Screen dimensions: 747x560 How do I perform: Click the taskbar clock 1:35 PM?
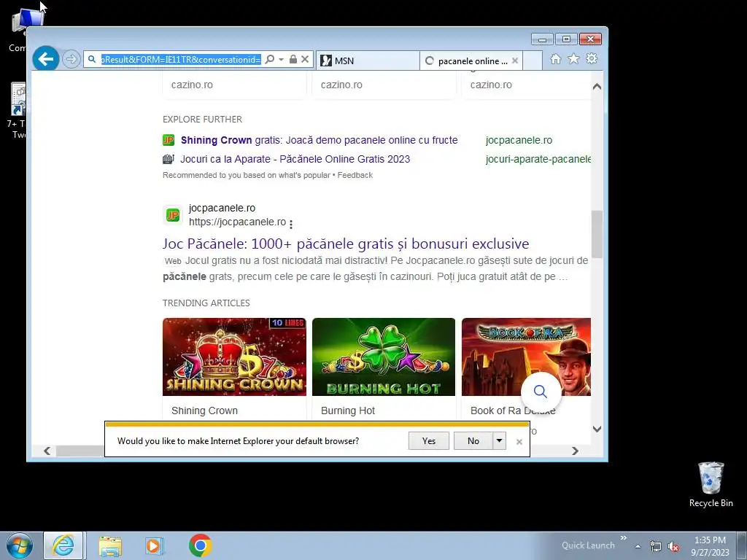click(x=710, y=540)
